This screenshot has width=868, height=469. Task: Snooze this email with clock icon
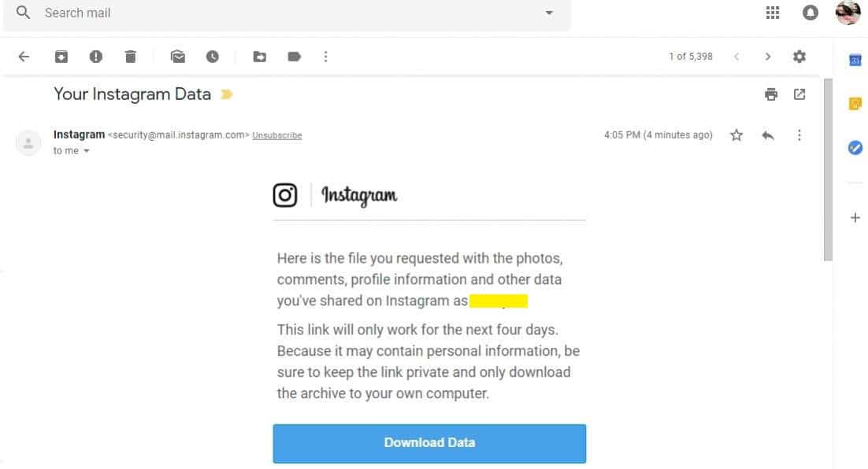(213, 57)
